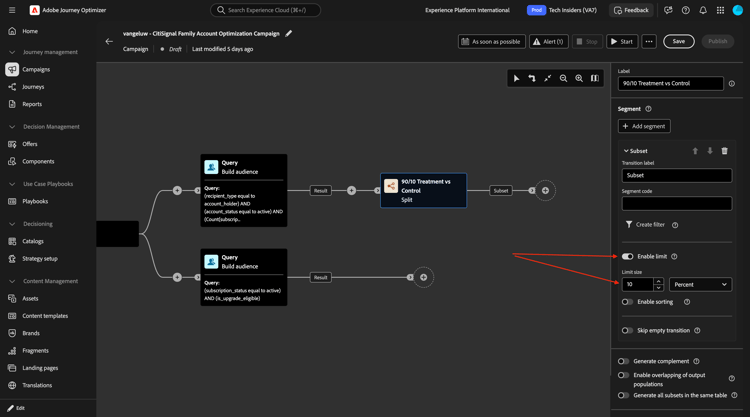Select the Split activity node

pos(423,190)
